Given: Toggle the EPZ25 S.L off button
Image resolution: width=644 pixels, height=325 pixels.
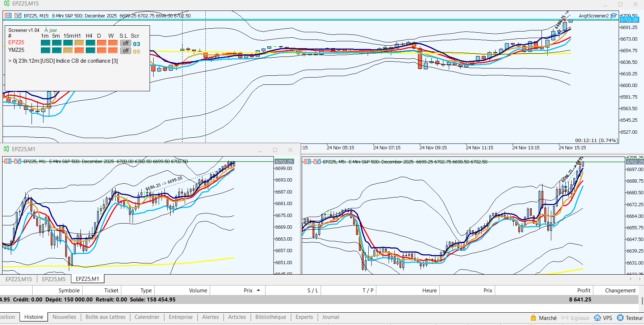Looking at the screenshot, I should point(125,43).
